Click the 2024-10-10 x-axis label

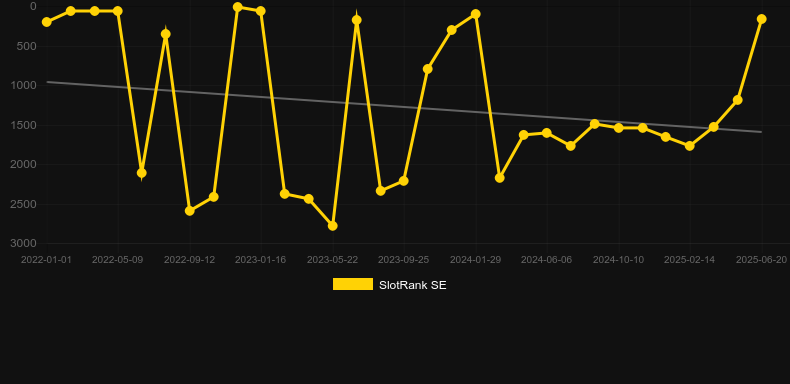[618, 260]
